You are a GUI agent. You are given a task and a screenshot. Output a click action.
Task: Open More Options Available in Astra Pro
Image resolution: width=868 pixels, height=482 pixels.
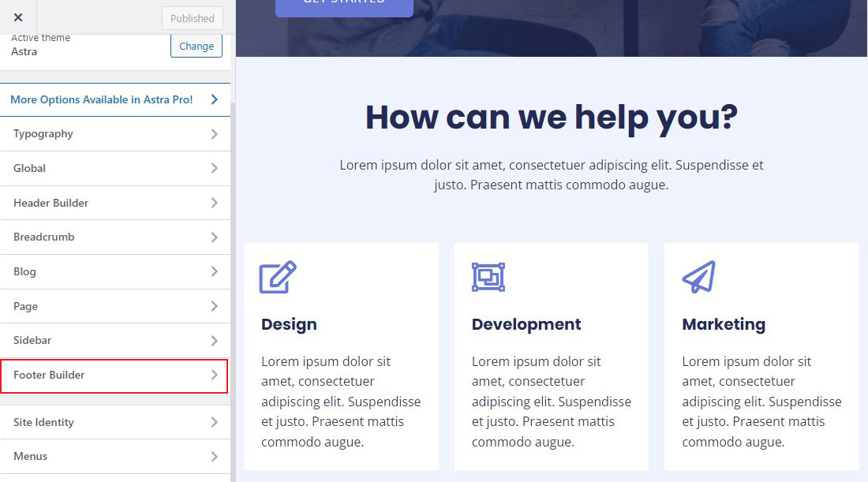click(x=114, y=99)
